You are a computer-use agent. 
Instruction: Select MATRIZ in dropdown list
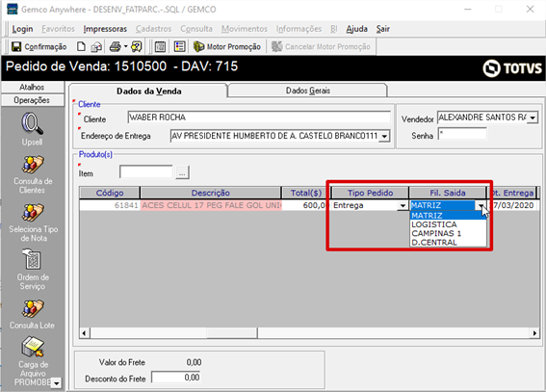pos(448,216)
